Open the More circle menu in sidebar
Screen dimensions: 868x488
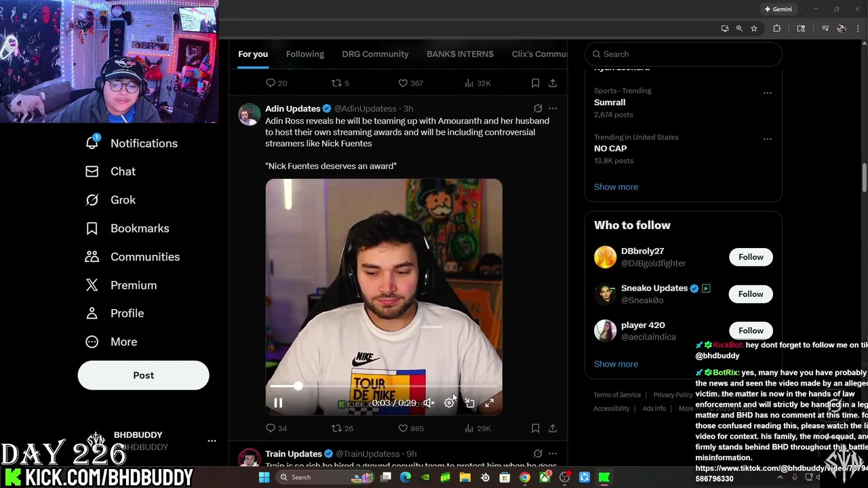92,342
